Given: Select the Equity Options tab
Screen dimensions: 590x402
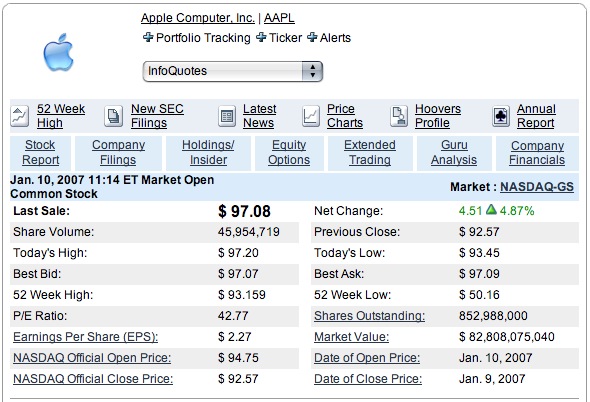Looking at the screenshot, I should [289, 152].
